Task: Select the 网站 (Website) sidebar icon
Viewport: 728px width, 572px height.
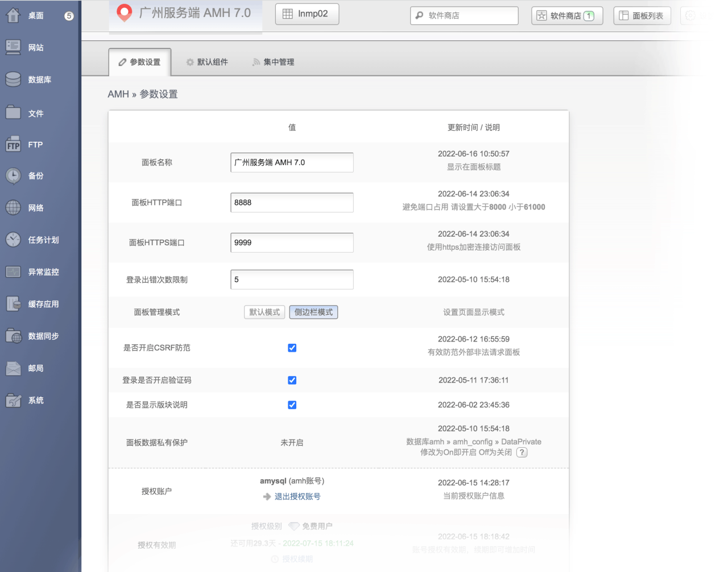Action: click(x=13, y=47)
